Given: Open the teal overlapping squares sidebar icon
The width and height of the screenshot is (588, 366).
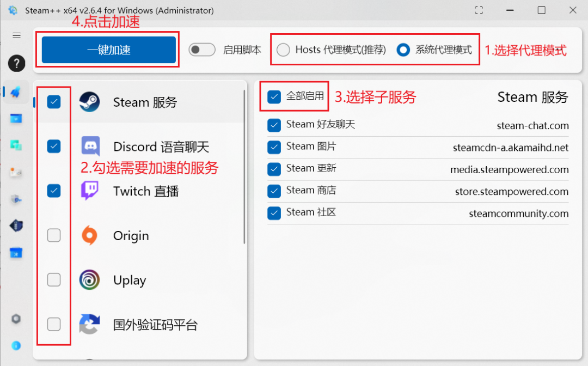Looking at the screenshot, I should [x=16, y=145].
